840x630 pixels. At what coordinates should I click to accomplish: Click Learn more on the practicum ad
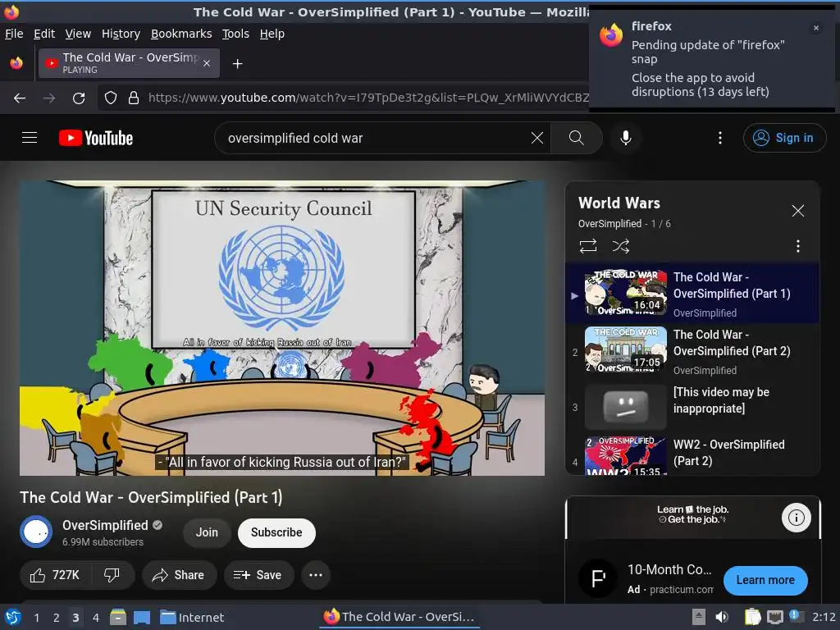[x=765, y=580]
